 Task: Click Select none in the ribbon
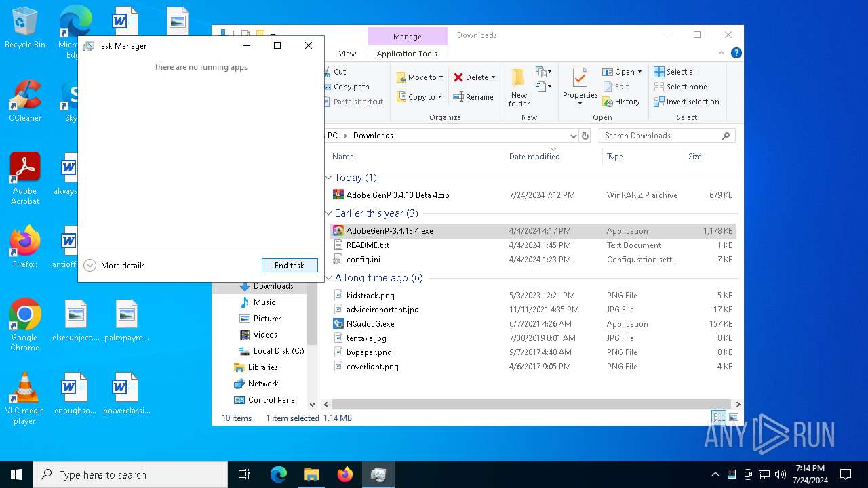point(680,87)
